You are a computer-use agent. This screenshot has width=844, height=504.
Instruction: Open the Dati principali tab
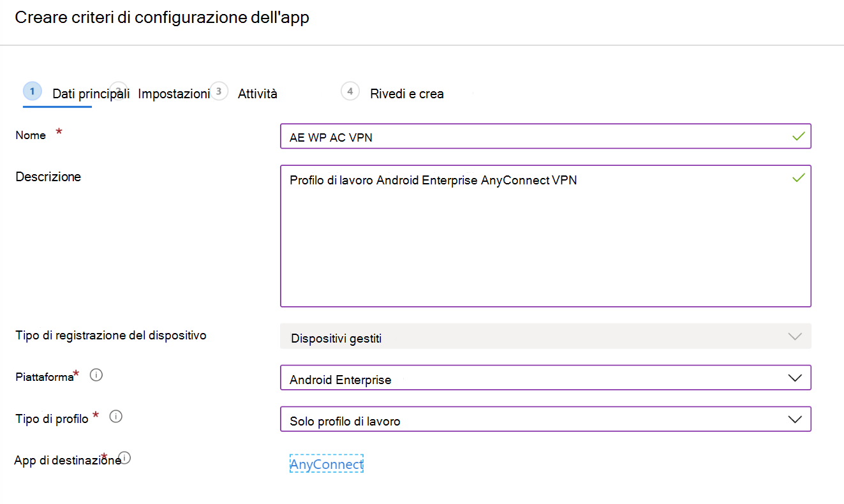coord(91,94)
